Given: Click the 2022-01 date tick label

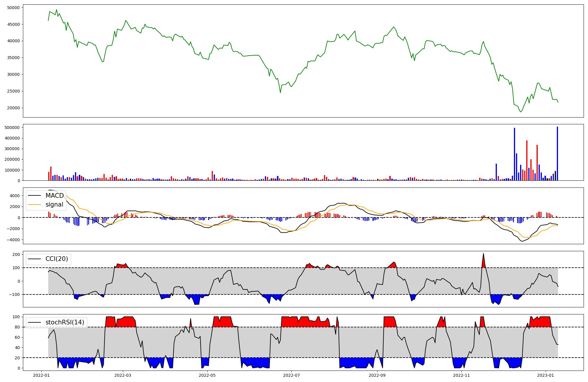Looking at the screenshot, I should tap(41, 375).
